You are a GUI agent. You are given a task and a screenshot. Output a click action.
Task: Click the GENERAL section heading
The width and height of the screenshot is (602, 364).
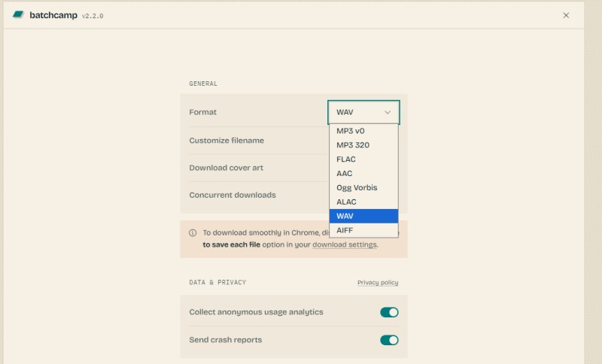(203, 83)
